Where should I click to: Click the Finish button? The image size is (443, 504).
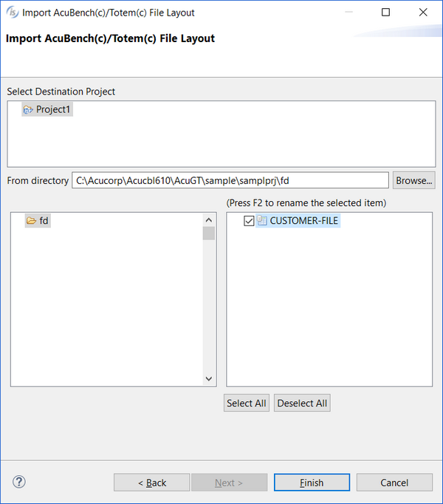coord(312,483)
